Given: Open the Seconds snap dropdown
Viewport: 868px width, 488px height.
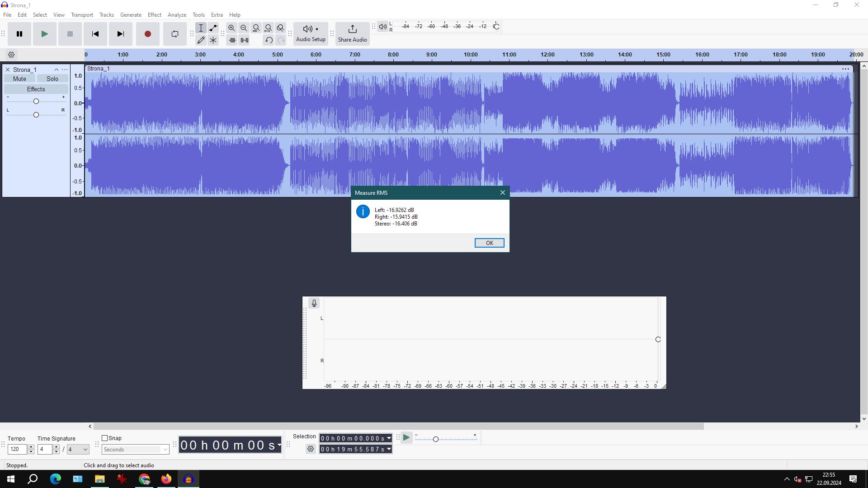Looking at the screenshot, I should pos(136,450).
